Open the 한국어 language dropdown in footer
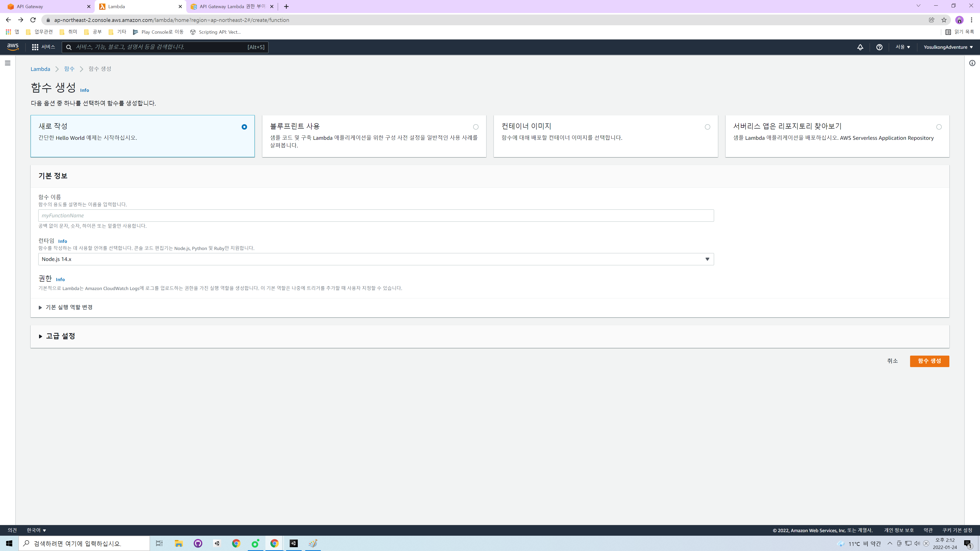The width and height of the screenshot is (980, 551). [x=36, y=530]
